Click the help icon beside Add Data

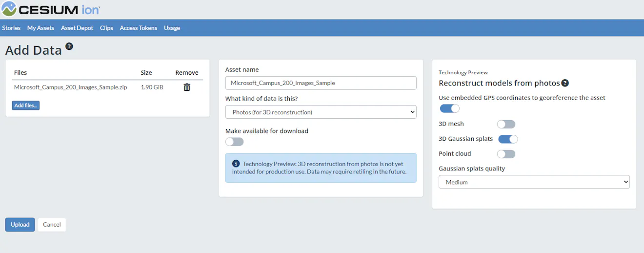[x=69, y=46]
